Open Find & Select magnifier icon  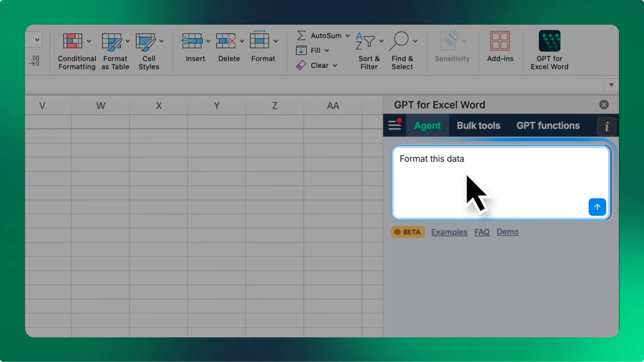[399, 41]
